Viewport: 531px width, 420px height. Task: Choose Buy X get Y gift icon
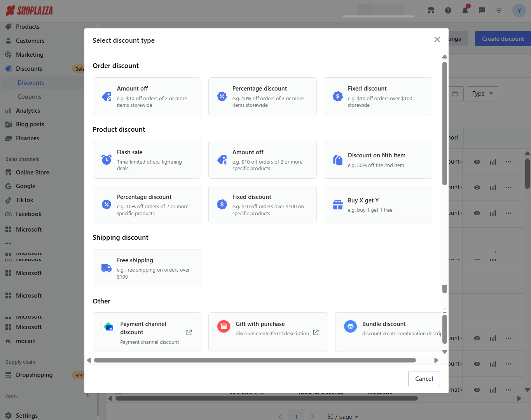337,204
